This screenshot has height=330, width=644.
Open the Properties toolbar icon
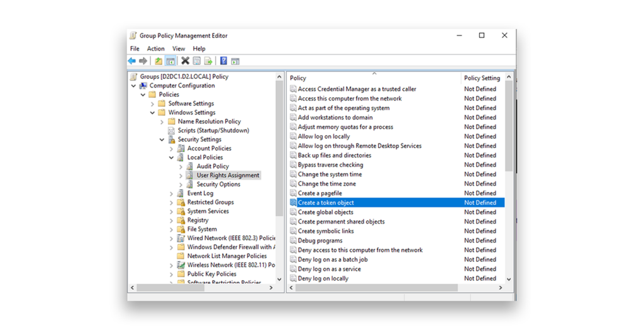(197, 61)
